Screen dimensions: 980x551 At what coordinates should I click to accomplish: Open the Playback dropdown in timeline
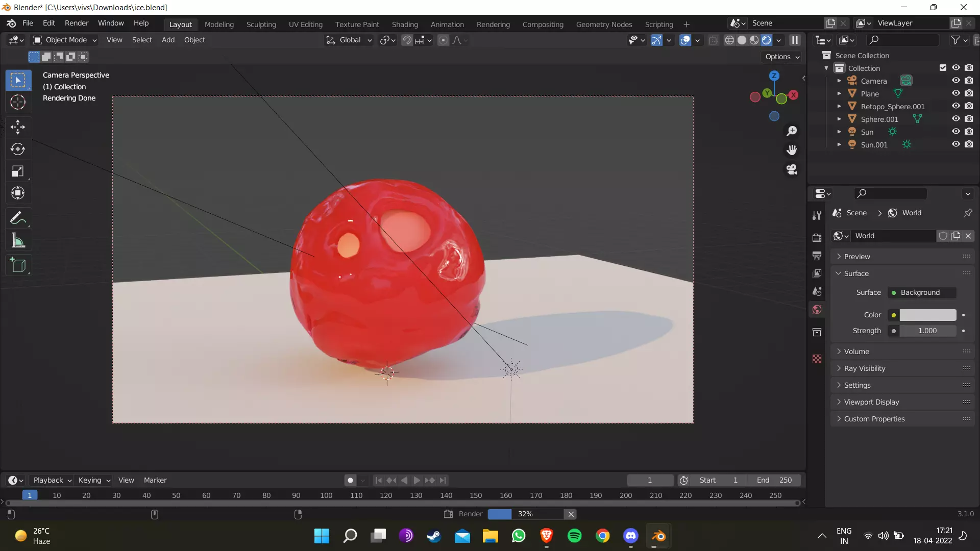[x=52, y=480]
